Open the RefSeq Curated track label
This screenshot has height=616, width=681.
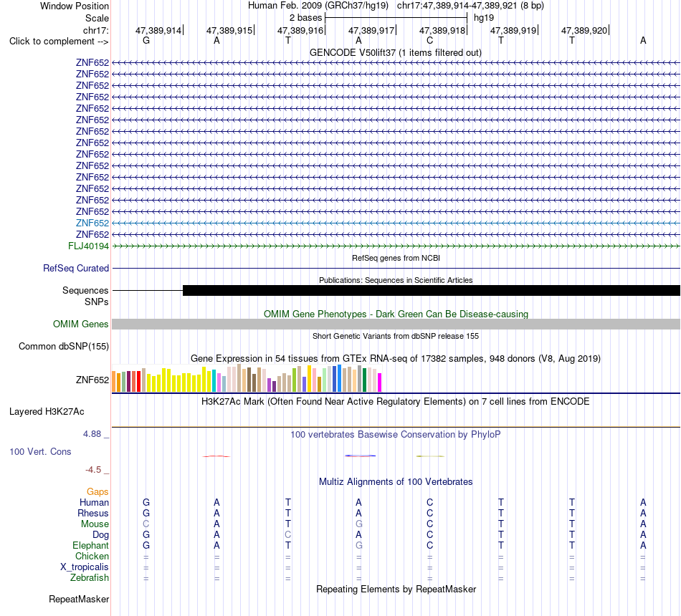(76, 269)
